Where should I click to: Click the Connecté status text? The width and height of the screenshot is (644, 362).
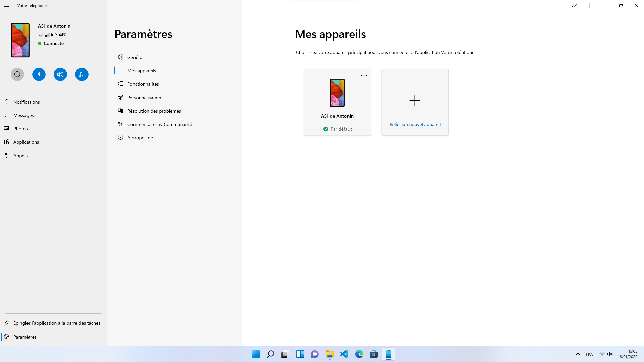(x=54, y=43)
